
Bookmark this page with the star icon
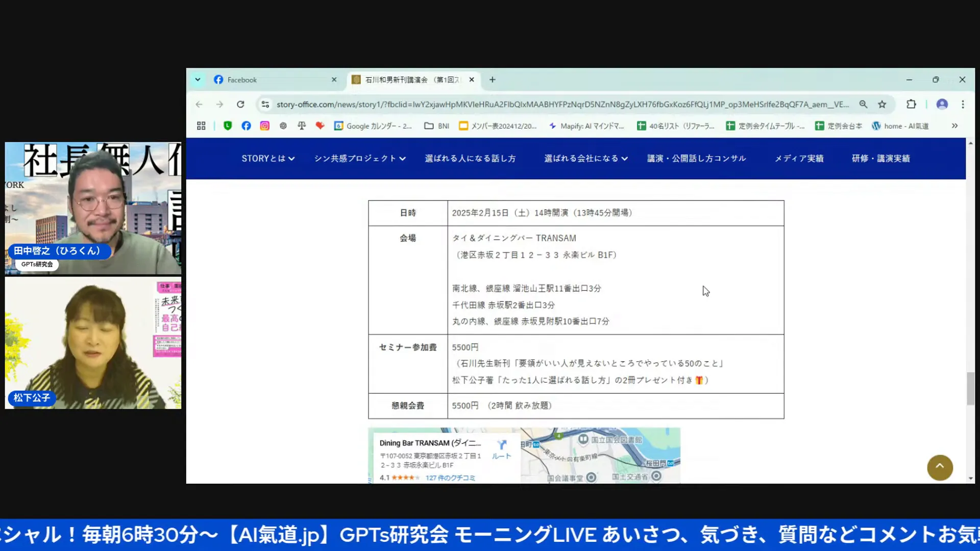coord(882,105)
